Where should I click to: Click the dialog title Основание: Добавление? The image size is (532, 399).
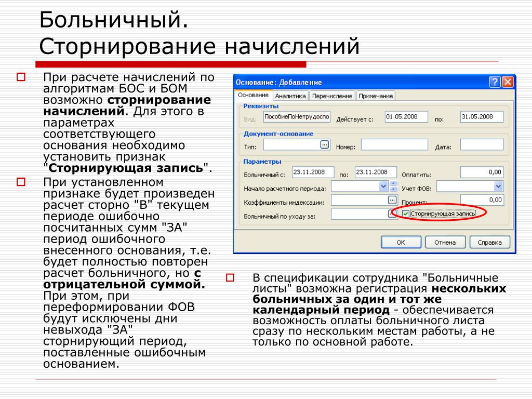[278, 83]
